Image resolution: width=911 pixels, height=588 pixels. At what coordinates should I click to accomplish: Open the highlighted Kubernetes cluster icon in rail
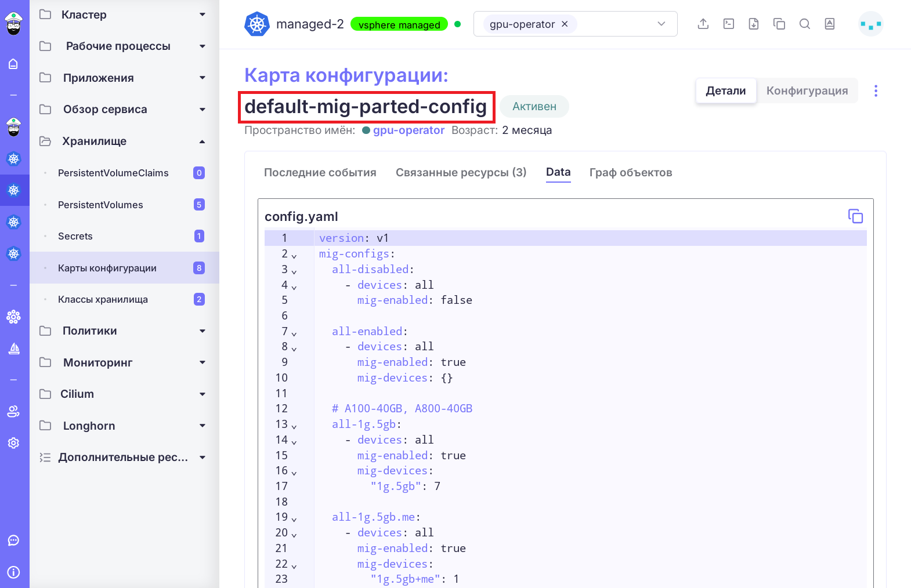[14, 190]
